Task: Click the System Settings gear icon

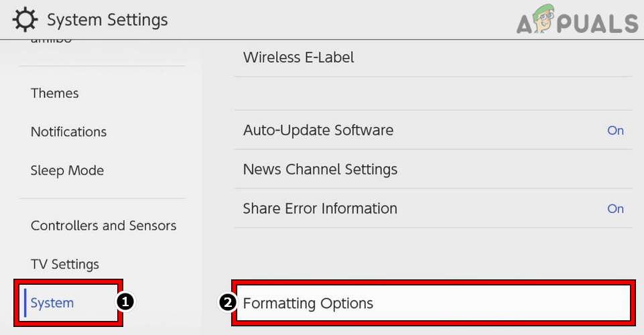Action: pyautogui.click(x=25, y=20)
